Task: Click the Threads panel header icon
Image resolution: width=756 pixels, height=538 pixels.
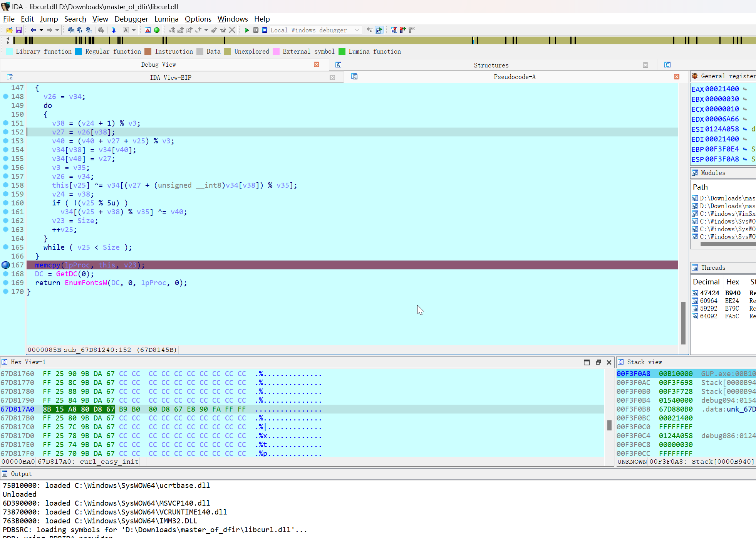Action: (695, 267)
